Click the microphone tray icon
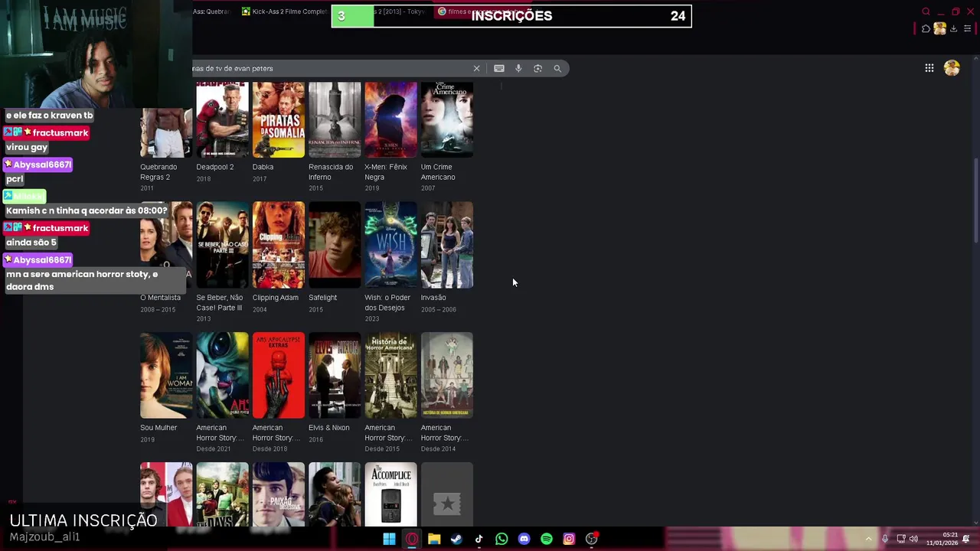This screenshot has width=980, height=551. tap(885, 539)
